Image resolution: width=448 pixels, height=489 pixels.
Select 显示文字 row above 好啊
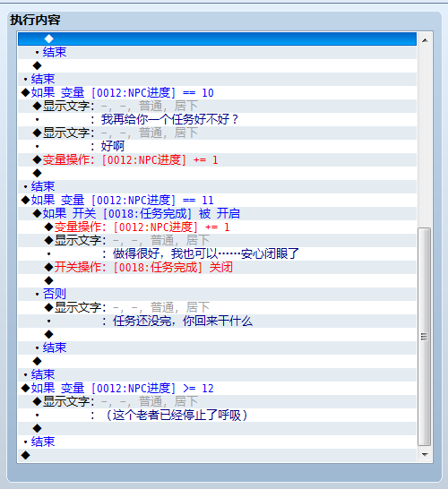pyautogui.click(x=217, y=133)
